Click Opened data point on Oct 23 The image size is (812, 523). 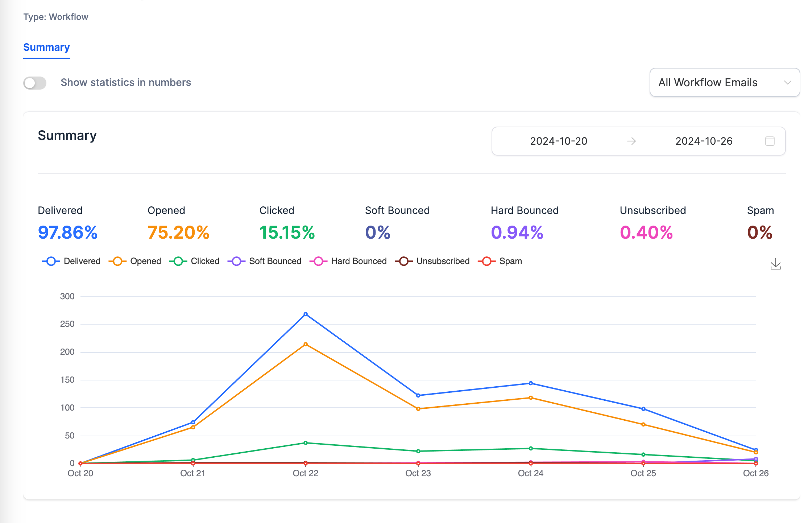[x=418, y=409]
